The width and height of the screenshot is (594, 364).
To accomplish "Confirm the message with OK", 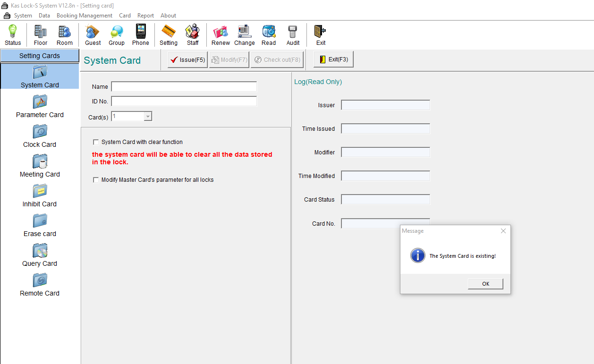I will pos(485,284).
